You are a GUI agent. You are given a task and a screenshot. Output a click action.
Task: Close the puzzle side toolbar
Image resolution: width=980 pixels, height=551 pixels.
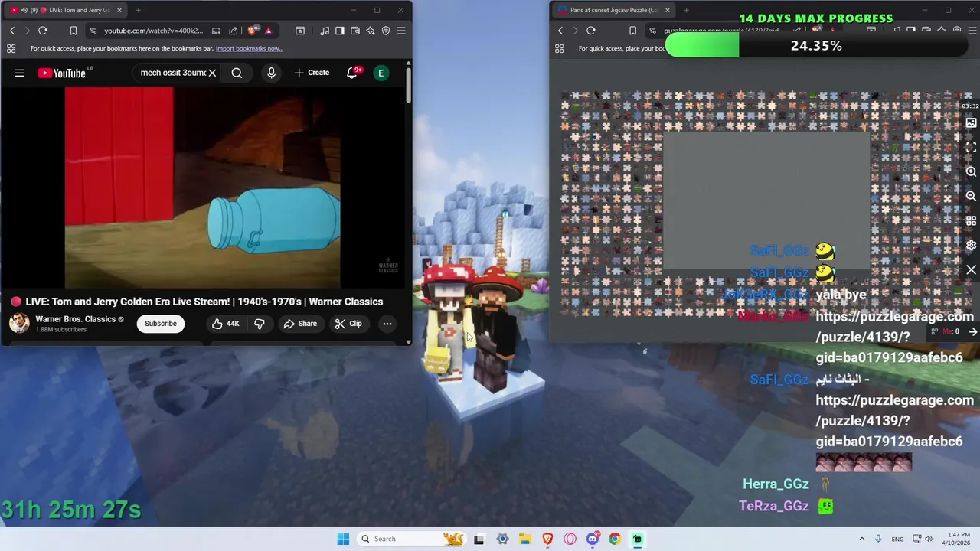click(x=971, y=270)
